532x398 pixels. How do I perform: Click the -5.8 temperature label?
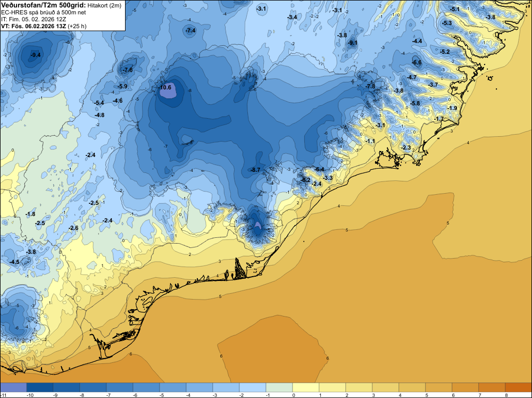415,104
